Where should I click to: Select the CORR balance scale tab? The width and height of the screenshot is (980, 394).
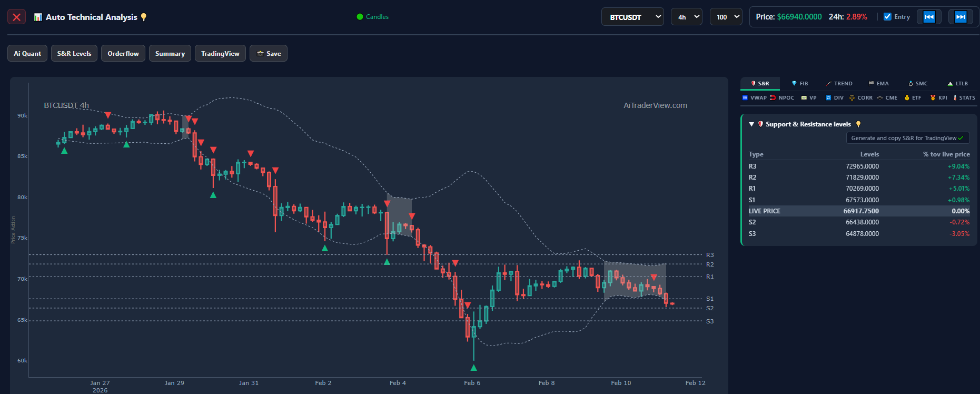point(860,98)
